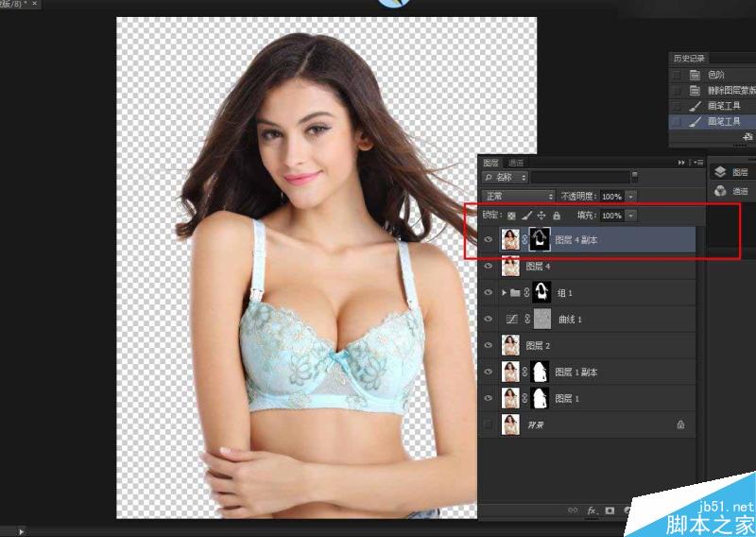The width and height of the screenshot is (756, 537).
Task: Click the add layer mask icon
Action: 610,510
